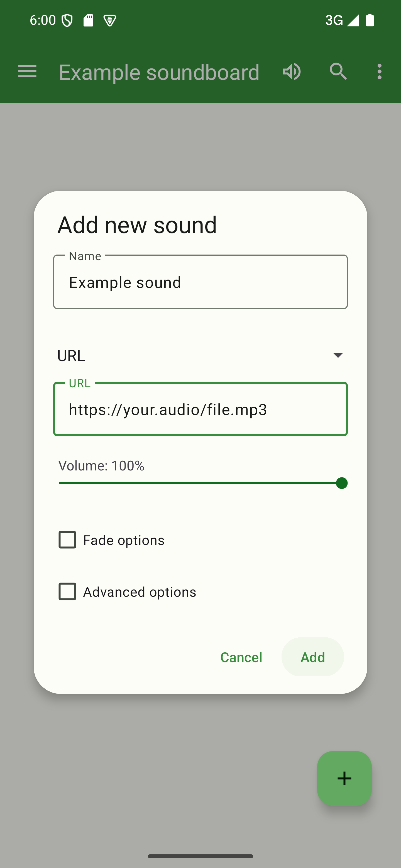Viewport: 401px width, 868px height.
Task: Enable the Fade options checkbox
Action: click(x=67, y=540)
